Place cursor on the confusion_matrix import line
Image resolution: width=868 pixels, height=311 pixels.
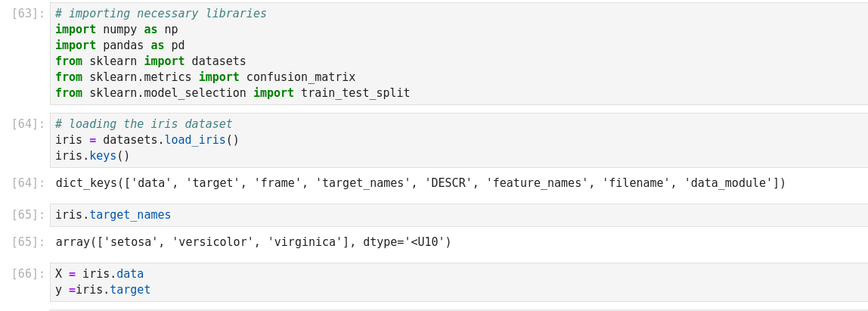[x=205, y=77]
